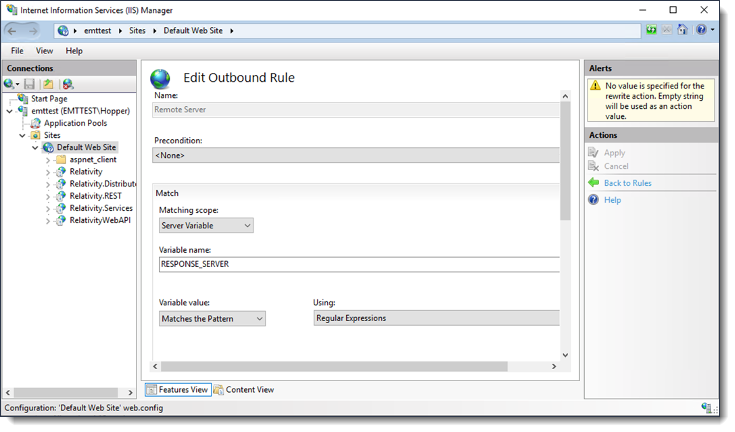Click Default Web Site in breadcrumb
The height and width of the screenshot is (432, 735).
[193, 31]
